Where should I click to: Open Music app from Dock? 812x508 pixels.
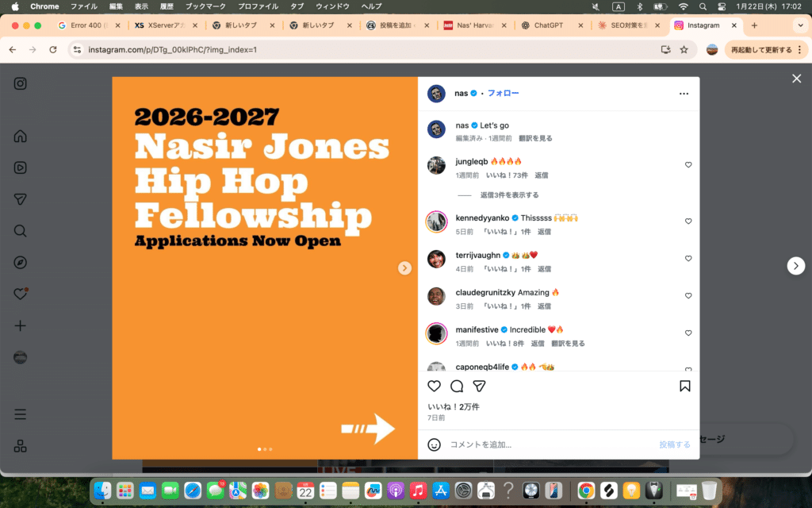point(418,490)
